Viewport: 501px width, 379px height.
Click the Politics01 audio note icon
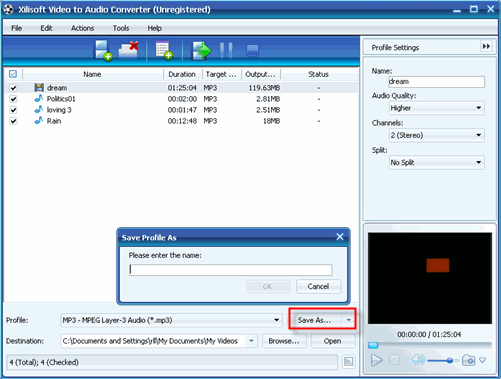[39, 99]
